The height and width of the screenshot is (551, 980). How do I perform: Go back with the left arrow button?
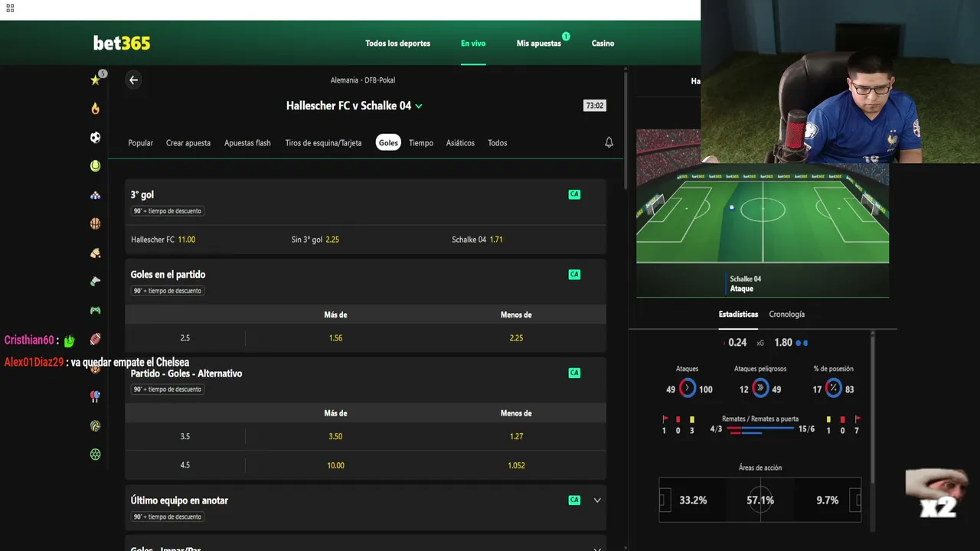click(133, 80)
